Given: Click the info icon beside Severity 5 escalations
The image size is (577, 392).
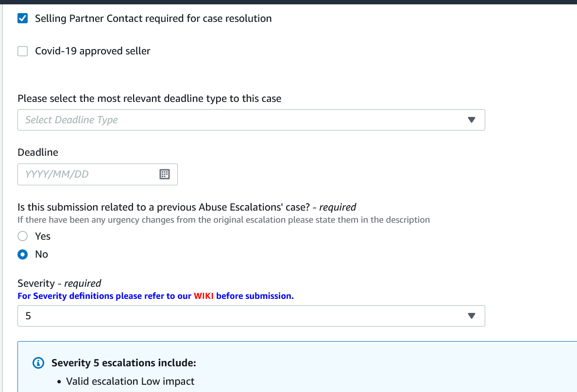Looking at the screenshot, I should point(38,363).
